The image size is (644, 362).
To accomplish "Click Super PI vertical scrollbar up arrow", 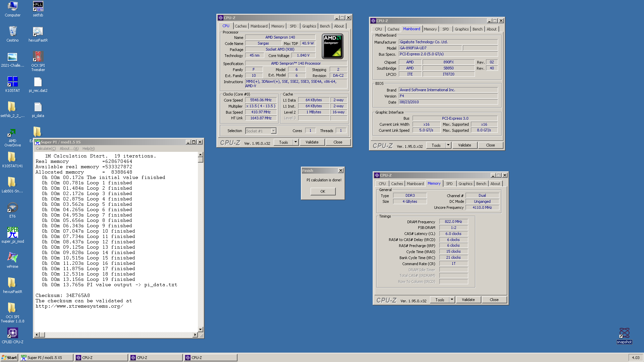I will click(200, 155).
